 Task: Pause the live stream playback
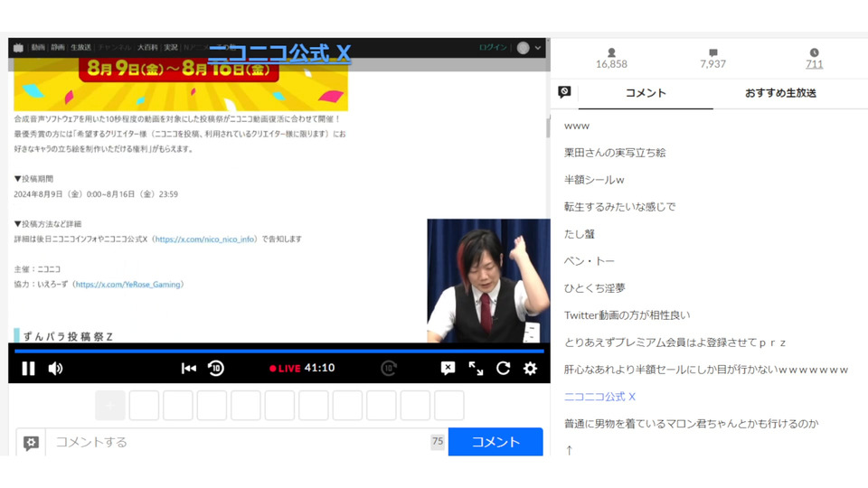(x=28, y=369)
